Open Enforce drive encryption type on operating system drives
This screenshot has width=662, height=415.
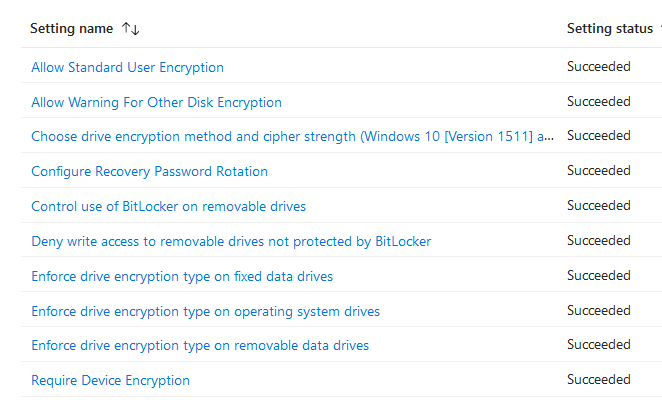point(205,311)
